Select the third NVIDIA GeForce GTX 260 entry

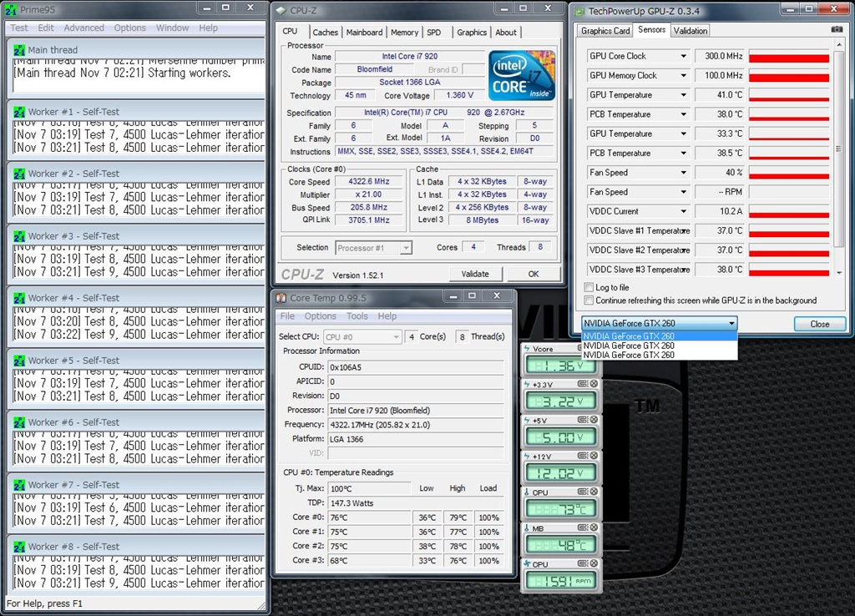pos(629,356)
